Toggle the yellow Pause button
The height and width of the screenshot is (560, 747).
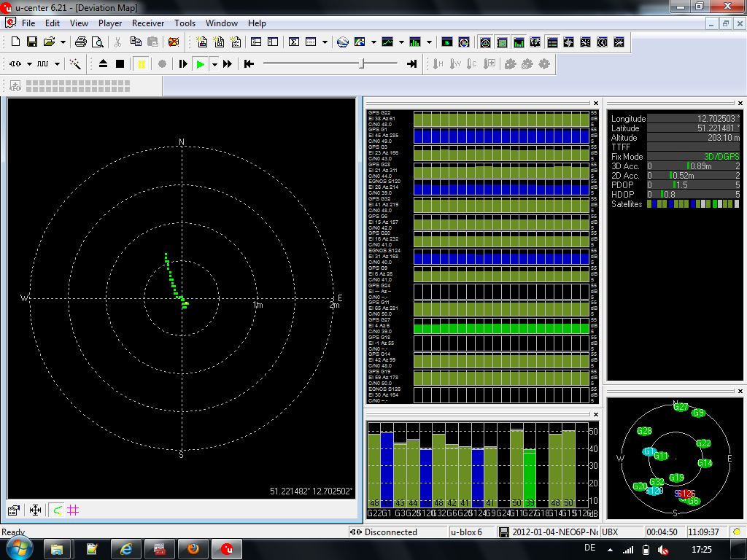point(142,64)
